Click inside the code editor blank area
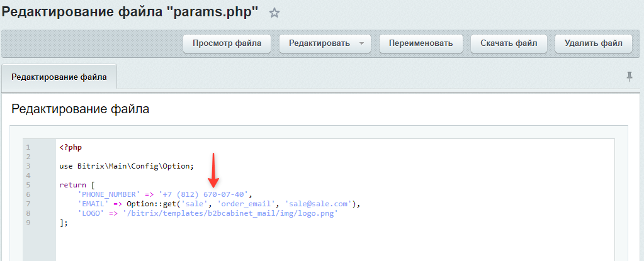Viewport: 644px width, 261px height. (335, 244)
